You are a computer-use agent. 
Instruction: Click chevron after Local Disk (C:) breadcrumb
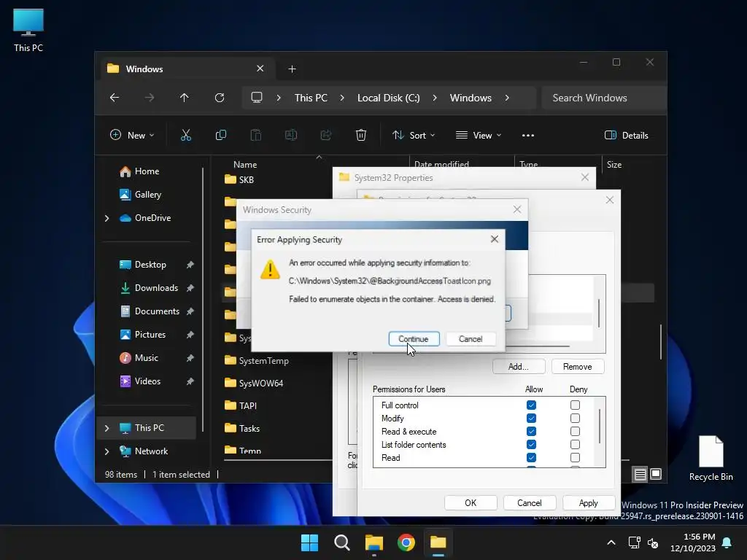(x=435, y=98)
